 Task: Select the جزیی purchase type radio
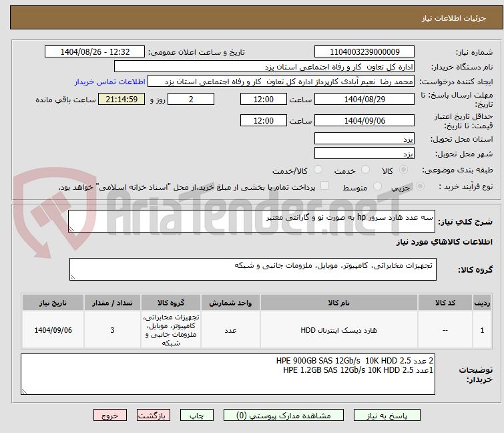pos(420,186)
